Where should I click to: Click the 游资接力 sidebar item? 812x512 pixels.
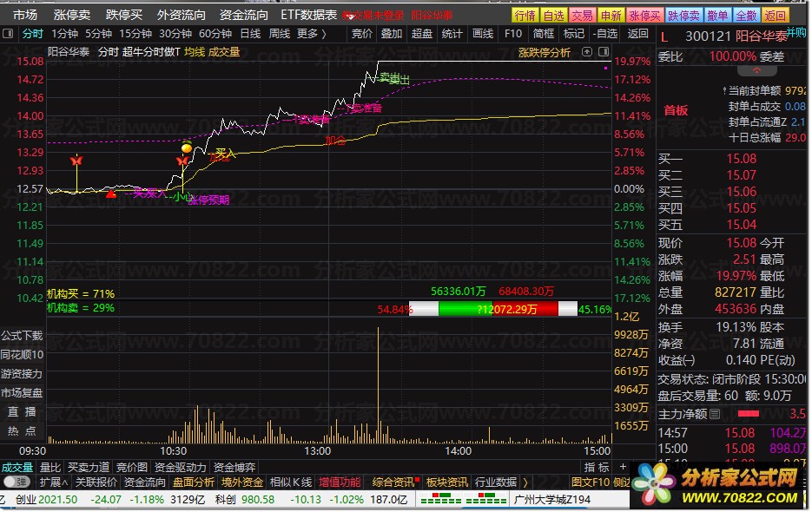coord(22,374)
